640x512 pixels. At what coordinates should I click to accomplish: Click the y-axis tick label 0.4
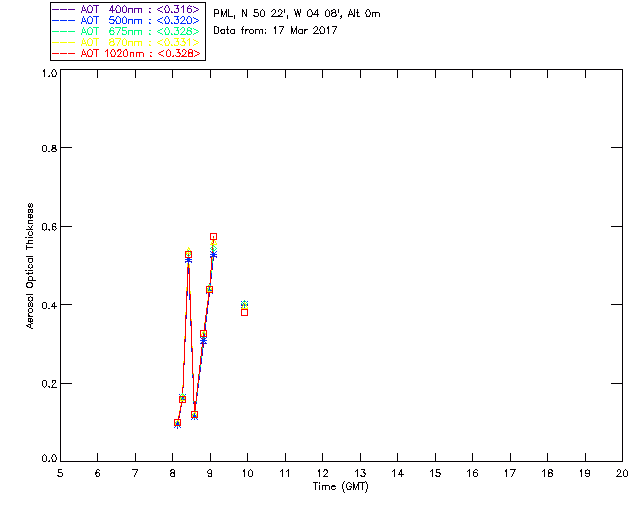point(49,305)
